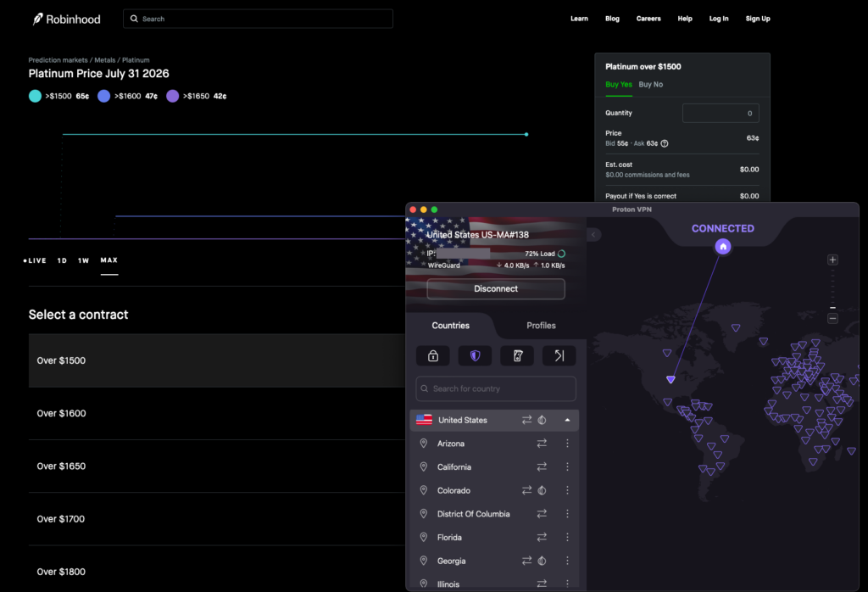Click the P2P arrows icon for California
This screenshot has width=868, height=592.
tap(542, 466)
